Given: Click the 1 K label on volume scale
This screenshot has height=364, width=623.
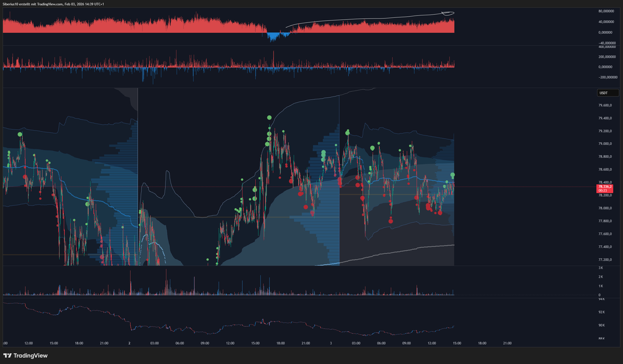Looking at the screenshot, I should (x=601, y=286).
